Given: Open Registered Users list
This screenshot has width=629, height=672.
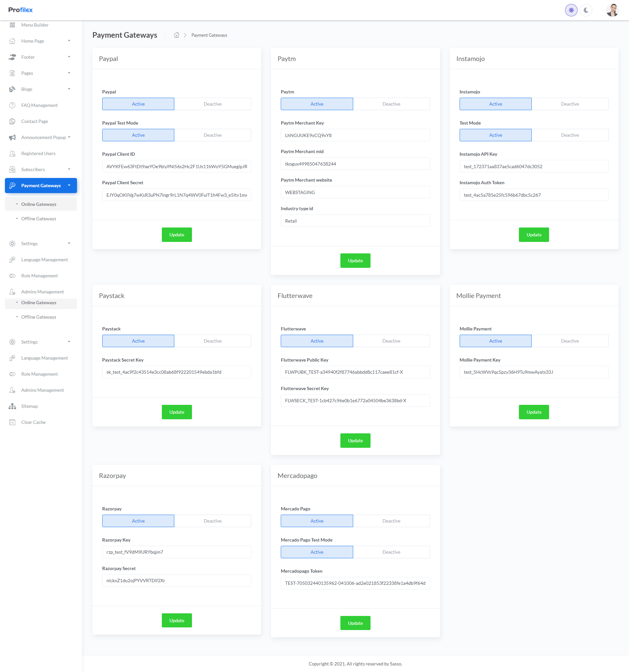Looking at the screenshot, I should [x=38, y=153].
